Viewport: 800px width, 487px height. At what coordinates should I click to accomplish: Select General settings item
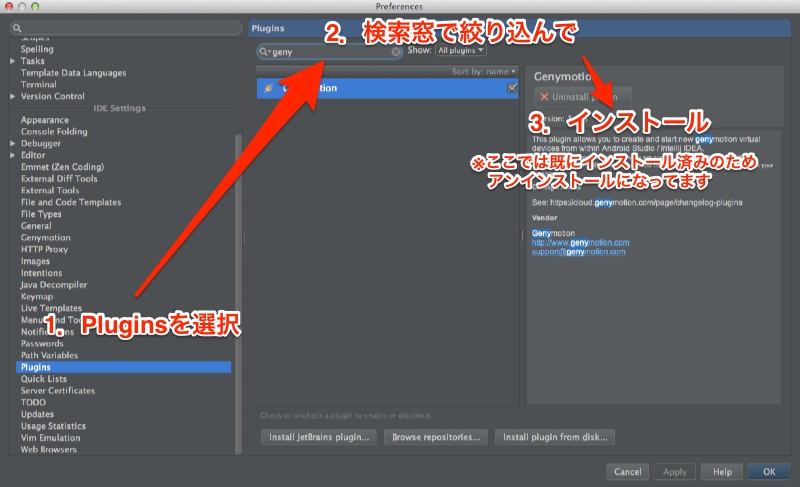pos(36,226)
